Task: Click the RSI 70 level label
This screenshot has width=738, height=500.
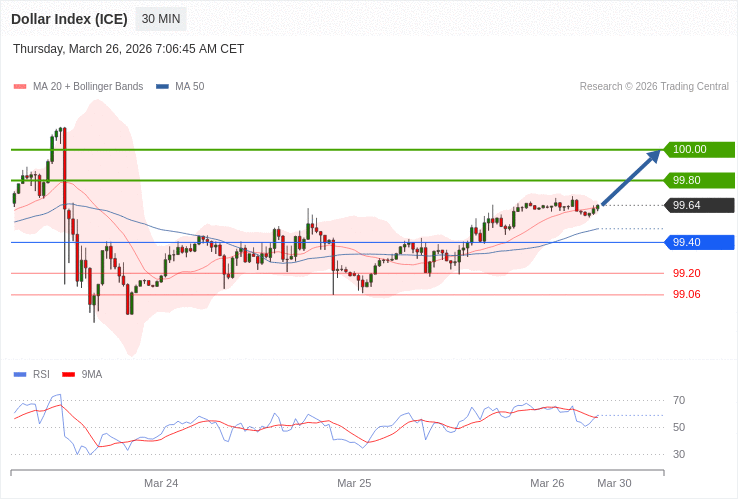Action: 679,401
